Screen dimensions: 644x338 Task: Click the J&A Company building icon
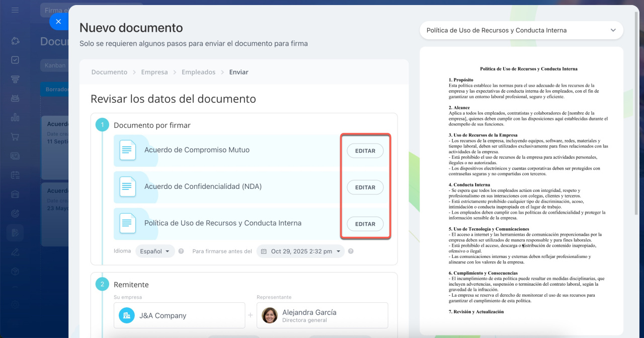127,315
